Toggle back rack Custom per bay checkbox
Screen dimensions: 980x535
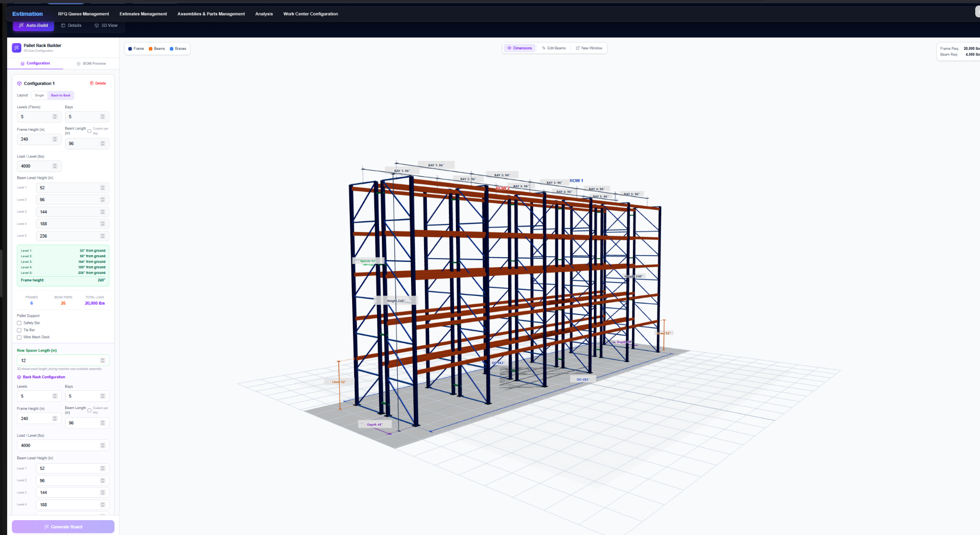89,410
